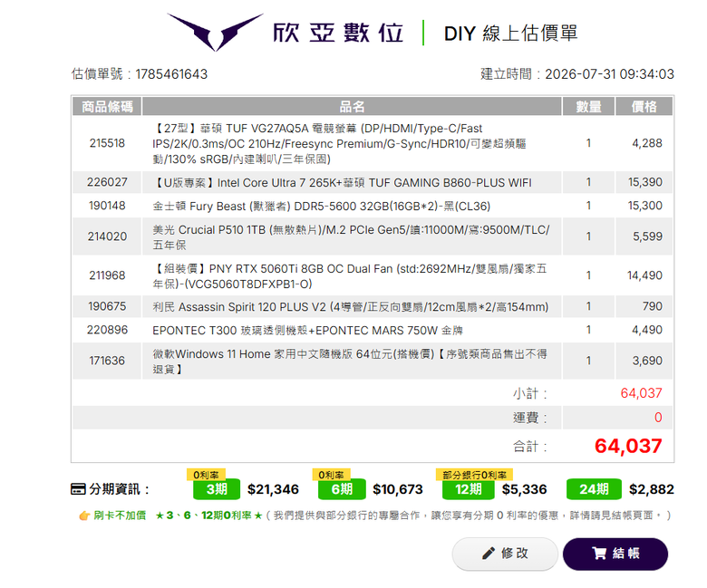Click the large 合計 total 64,037
Screen dimensions: 707x588
[628, 446]
